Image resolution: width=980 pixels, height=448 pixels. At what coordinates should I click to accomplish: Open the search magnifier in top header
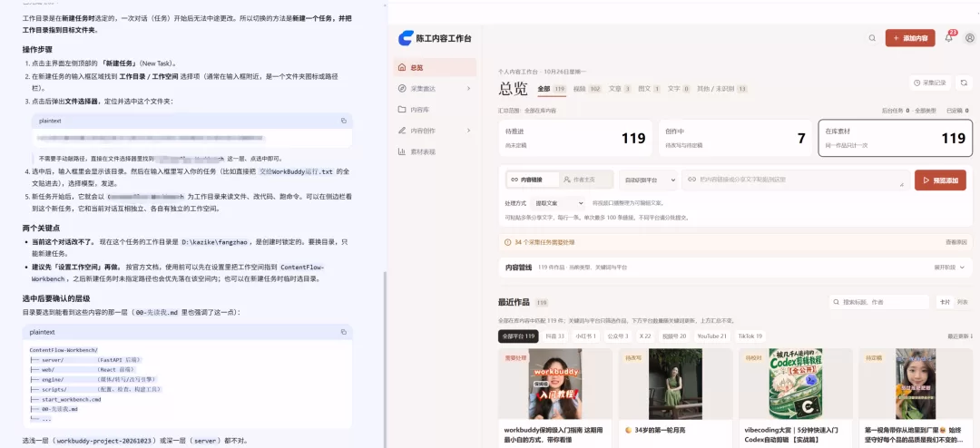coord(872,38)
